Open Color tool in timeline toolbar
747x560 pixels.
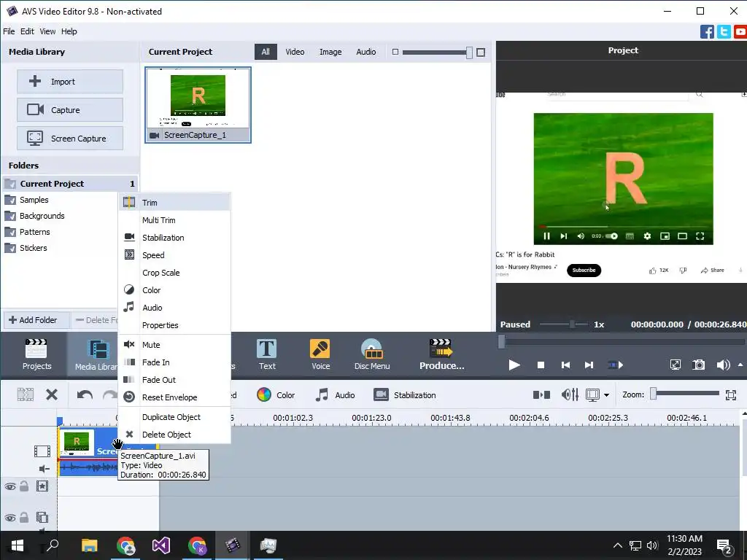point(276,395)
